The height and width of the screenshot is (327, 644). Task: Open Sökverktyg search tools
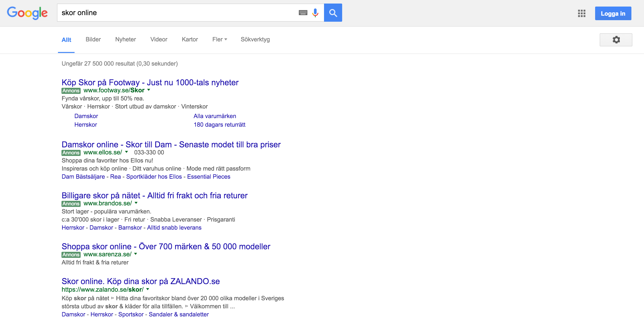point(255,39)
